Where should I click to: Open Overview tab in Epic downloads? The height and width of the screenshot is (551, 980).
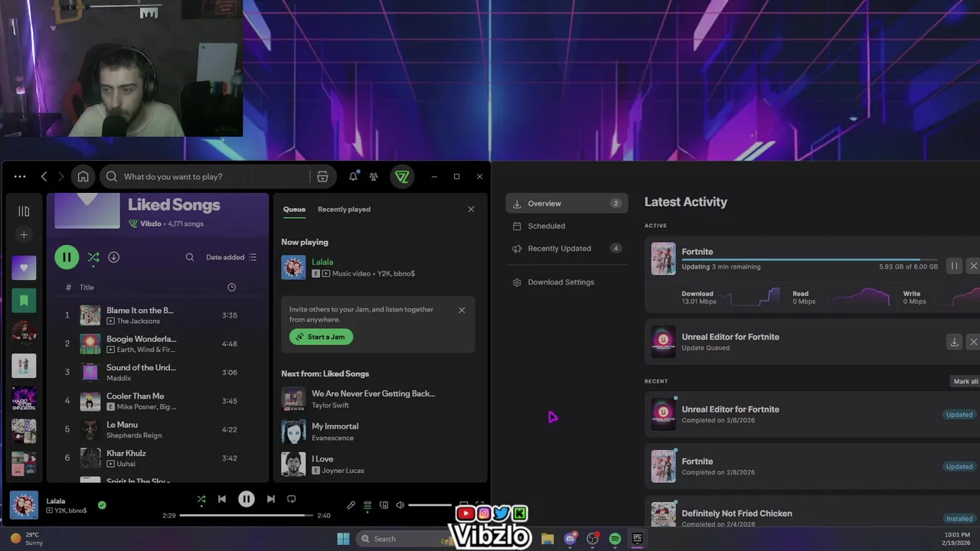567,204
